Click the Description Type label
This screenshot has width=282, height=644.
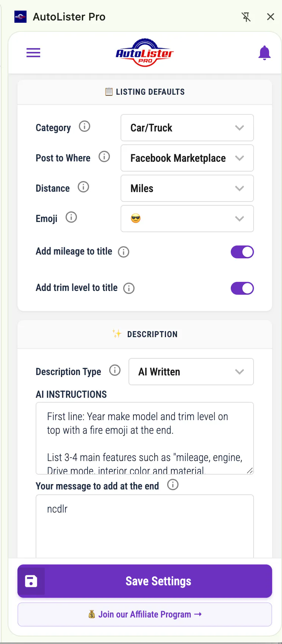68,372
